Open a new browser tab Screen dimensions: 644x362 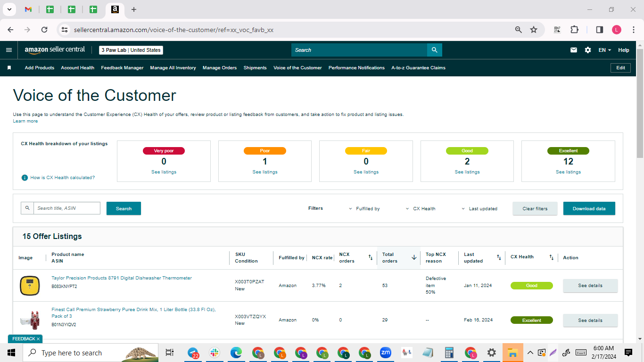pos(134,9)
